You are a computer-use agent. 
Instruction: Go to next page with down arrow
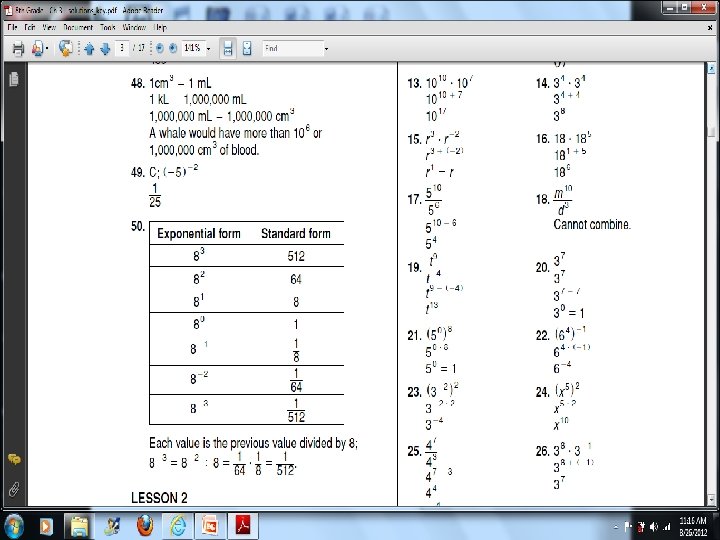pyautogui.click(x=105, y=48)
